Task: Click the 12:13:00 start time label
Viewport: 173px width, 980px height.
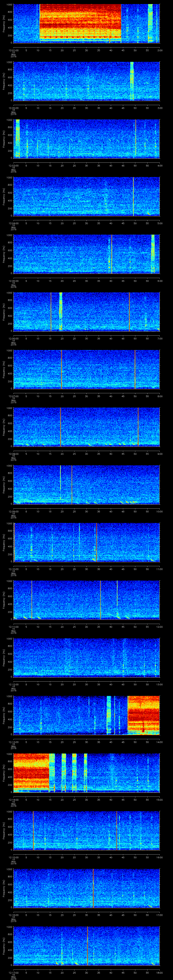Action: tap(14, 742)
